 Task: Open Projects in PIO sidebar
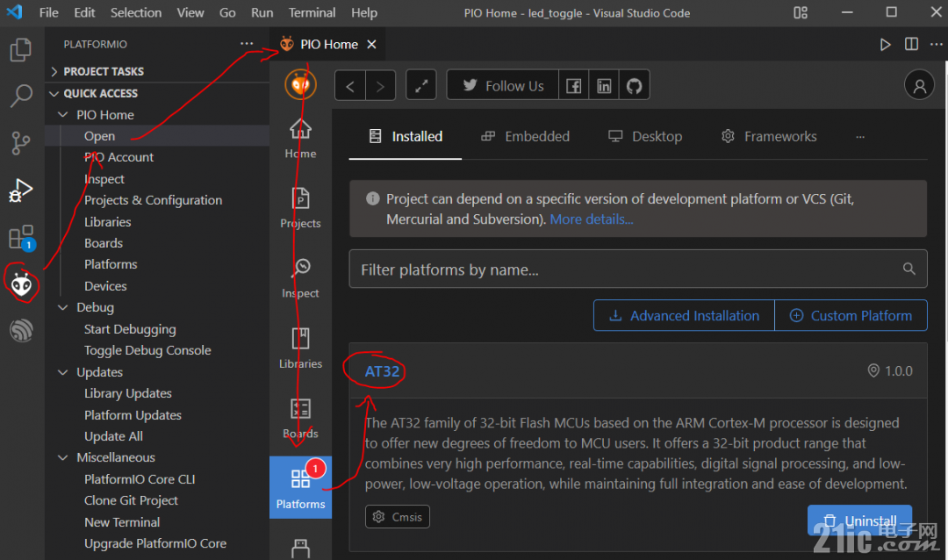tap(300, 208)
